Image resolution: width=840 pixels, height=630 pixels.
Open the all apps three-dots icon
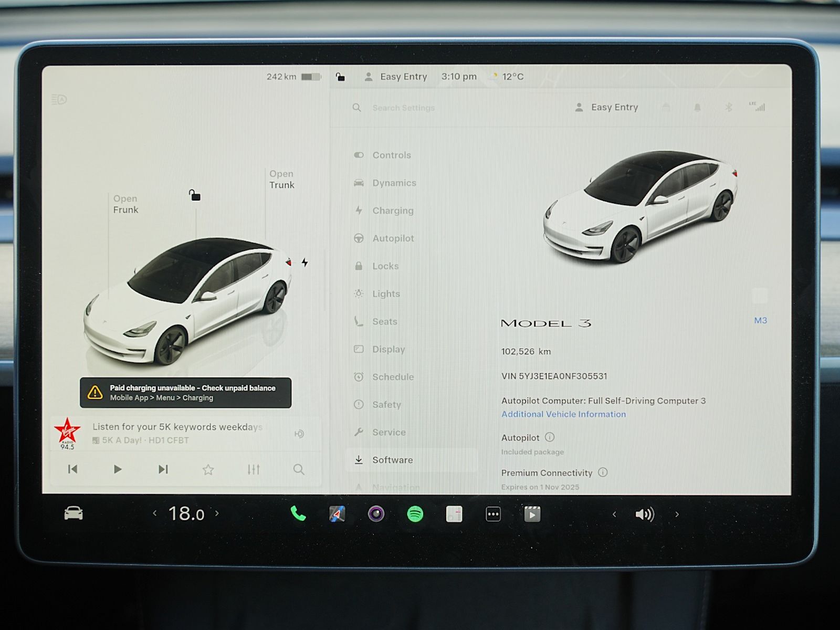493,514
